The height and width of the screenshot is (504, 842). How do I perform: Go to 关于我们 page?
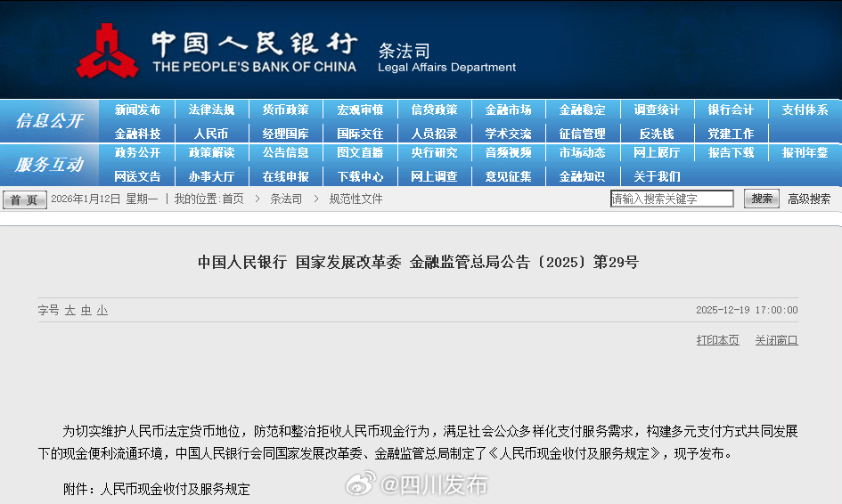tap(656, 176)
